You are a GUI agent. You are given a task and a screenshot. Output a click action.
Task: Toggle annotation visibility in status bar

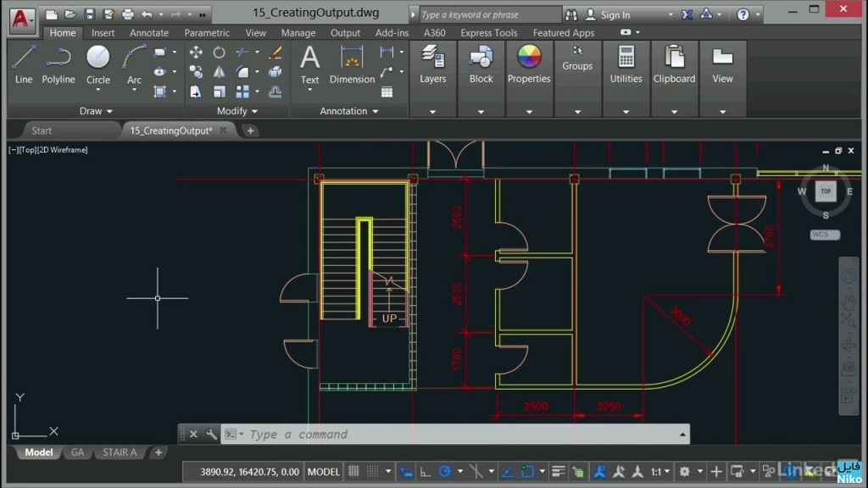pyautogui.click(x=599, y=471)
